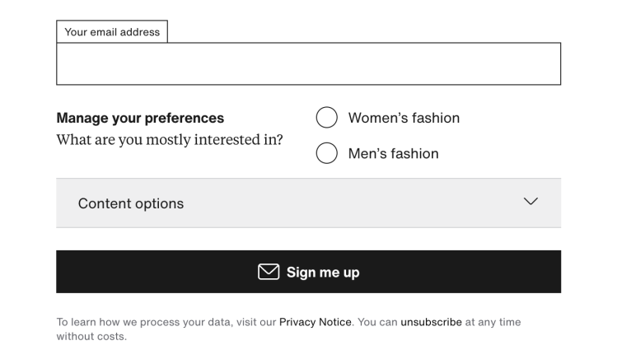Click the data processing disclaimer text

click(x=165, y=322)
